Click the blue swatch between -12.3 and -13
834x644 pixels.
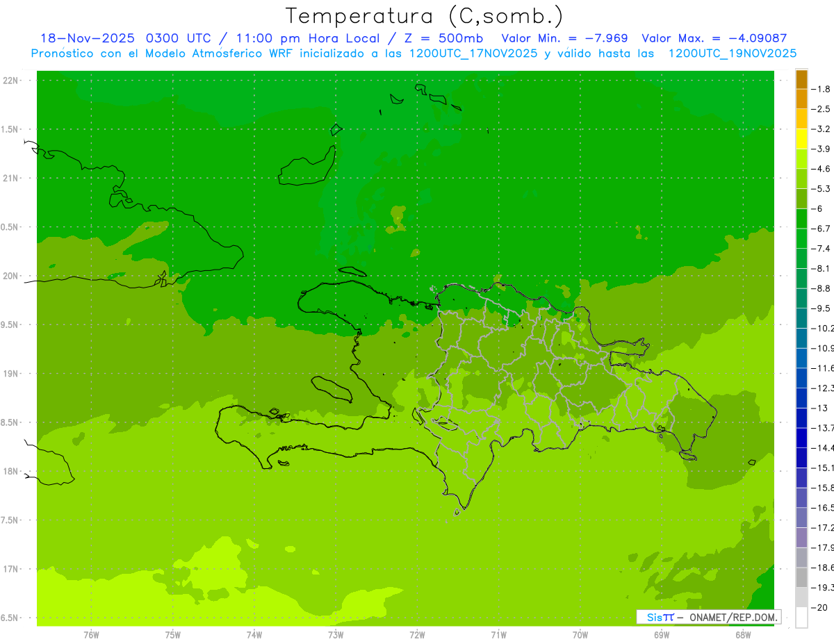click(x=801, y=398)
